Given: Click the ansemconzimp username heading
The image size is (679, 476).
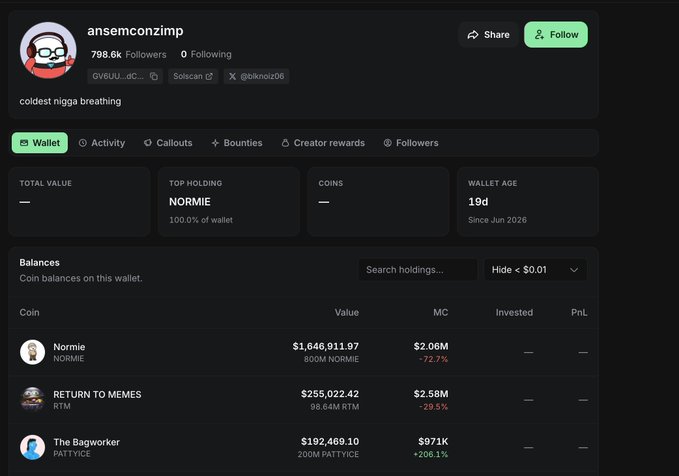Looking at the screenshot, I should coord(136,31).
